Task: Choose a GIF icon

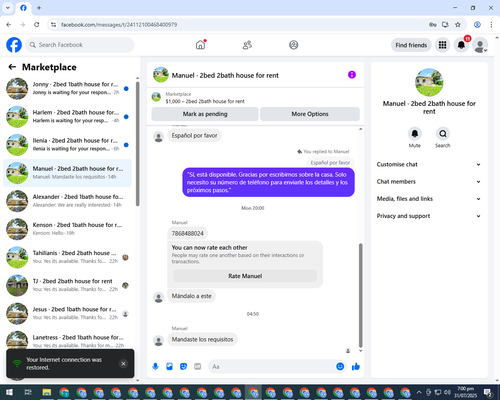Action: 197,367
